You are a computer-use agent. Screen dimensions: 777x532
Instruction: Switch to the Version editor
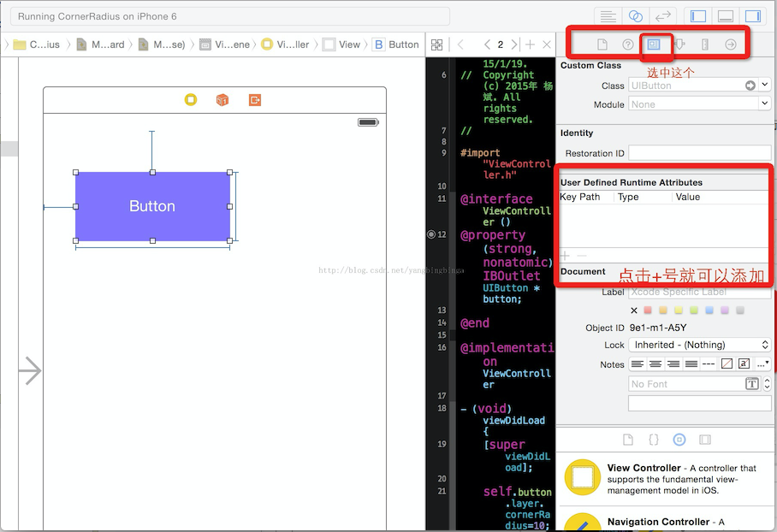662,16
